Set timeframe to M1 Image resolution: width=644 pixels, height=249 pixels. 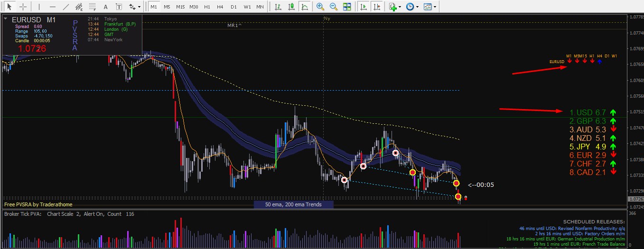[x=154, y=7]
